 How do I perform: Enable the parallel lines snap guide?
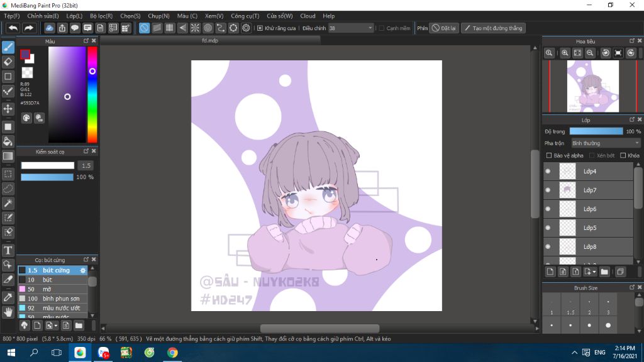[157, 28]
